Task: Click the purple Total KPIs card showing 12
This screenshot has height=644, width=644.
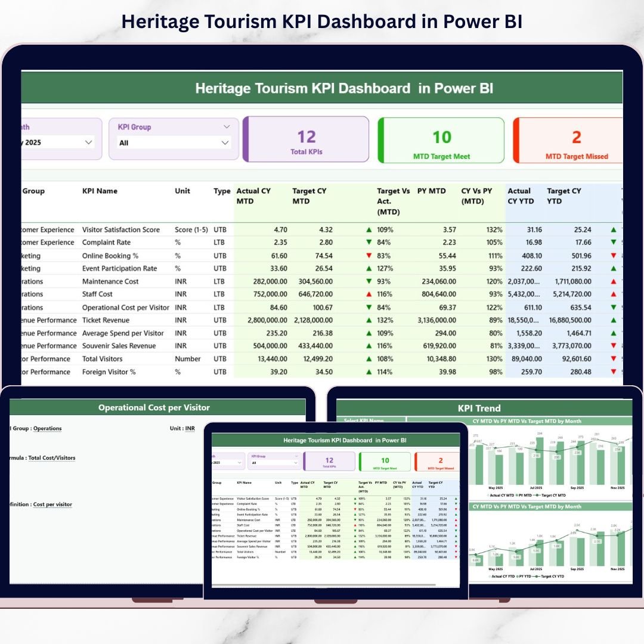Action: (306, 140)
